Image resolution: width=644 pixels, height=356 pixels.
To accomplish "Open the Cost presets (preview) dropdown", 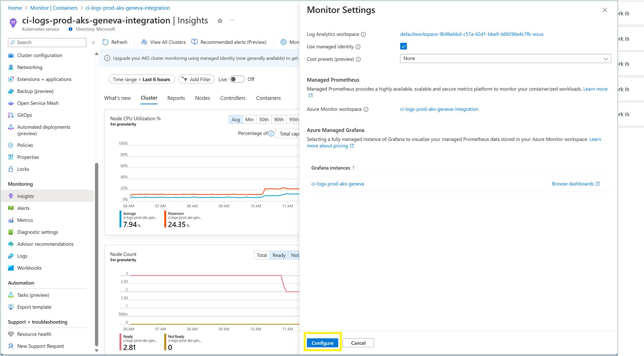I will [505, 59].
